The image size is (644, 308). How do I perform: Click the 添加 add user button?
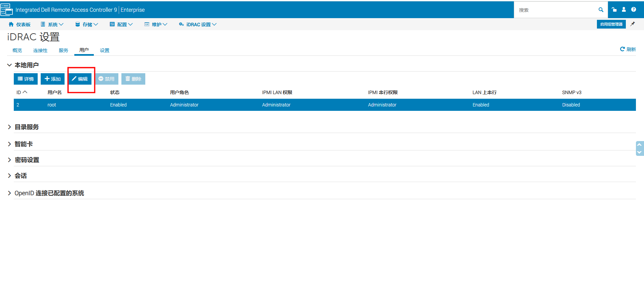[x=52, y=79]
